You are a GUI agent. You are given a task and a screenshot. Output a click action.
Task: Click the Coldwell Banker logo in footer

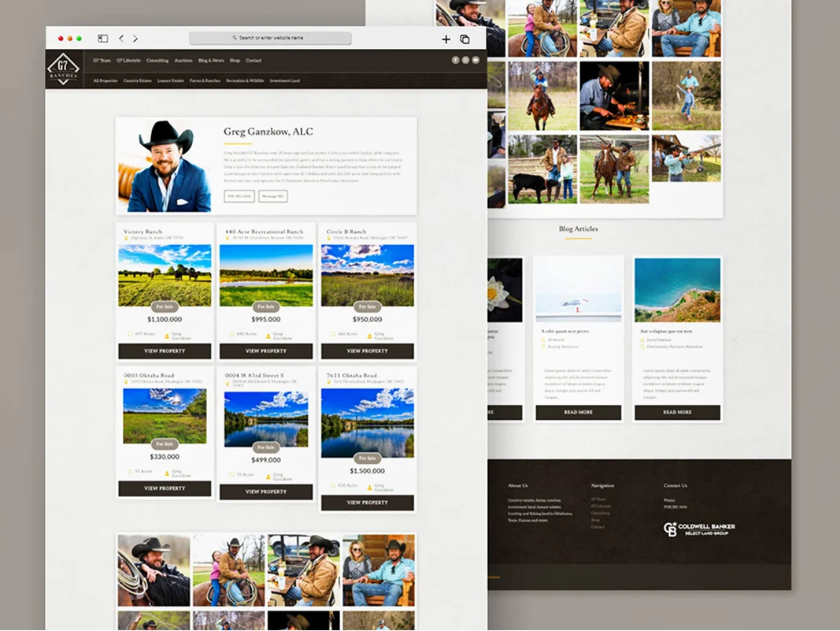(x=699, y=529)
